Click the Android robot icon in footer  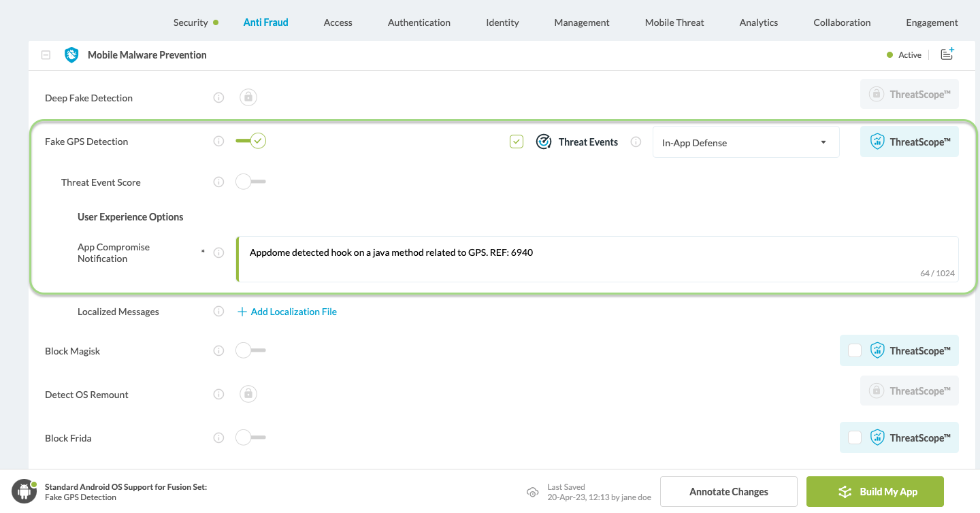pyautogui.click(x=24, y=491)
